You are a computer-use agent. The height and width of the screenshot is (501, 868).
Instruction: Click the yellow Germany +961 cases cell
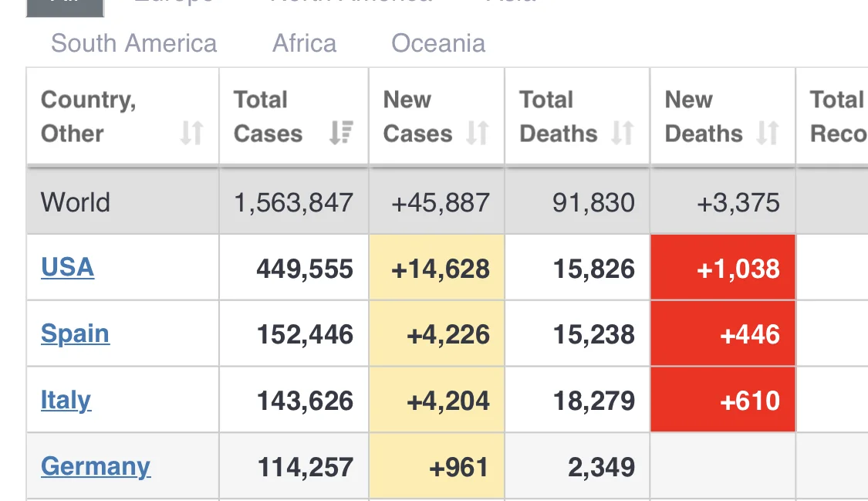(x=437, y=467)
